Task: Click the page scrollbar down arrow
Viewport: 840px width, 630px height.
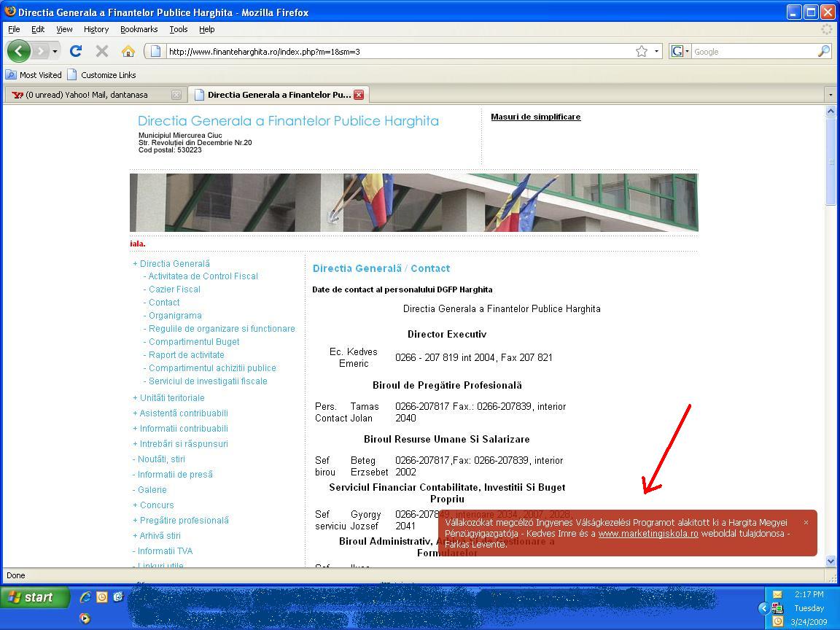Action: 831,561
